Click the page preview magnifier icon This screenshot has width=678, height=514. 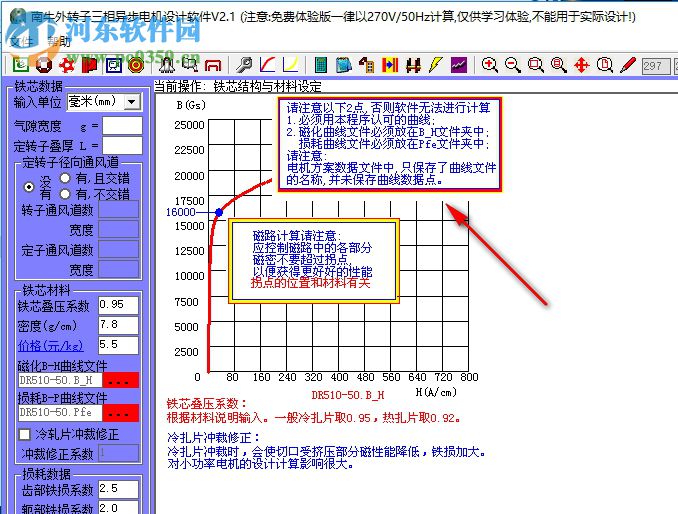(x=604, y=65)
